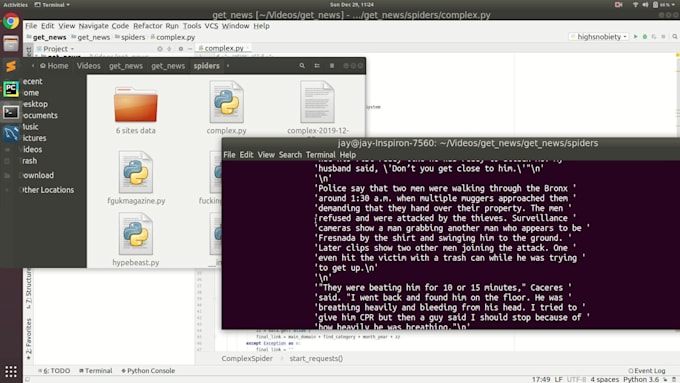The image size is (680, 383).
Task: Click the locate-file target icon in the Project panel
Action: coord(160,49)
